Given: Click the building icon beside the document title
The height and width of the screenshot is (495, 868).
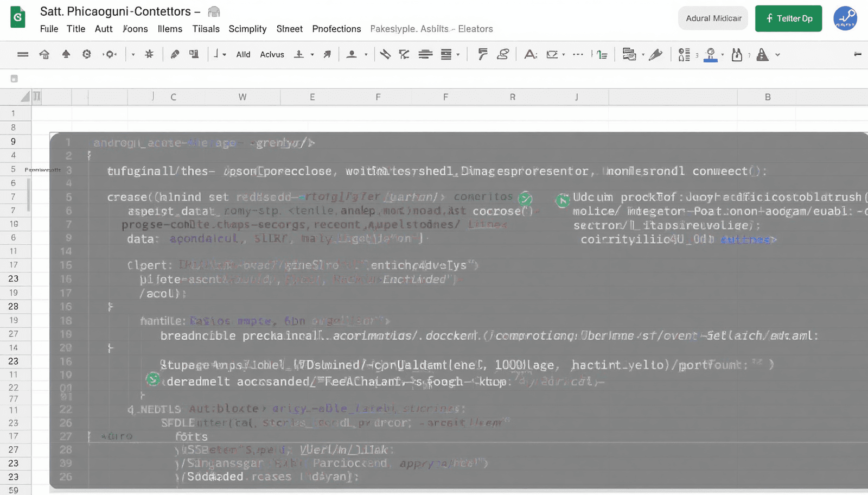Looking at the screenshot, I should (x=214, y=11).
